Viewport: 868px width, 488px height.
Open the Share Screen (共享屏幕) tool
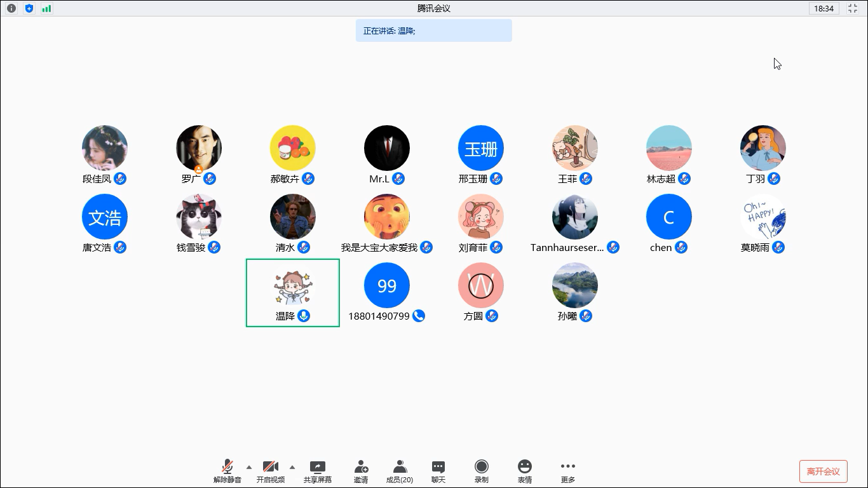pyautogui.click(x=317, y=471)
